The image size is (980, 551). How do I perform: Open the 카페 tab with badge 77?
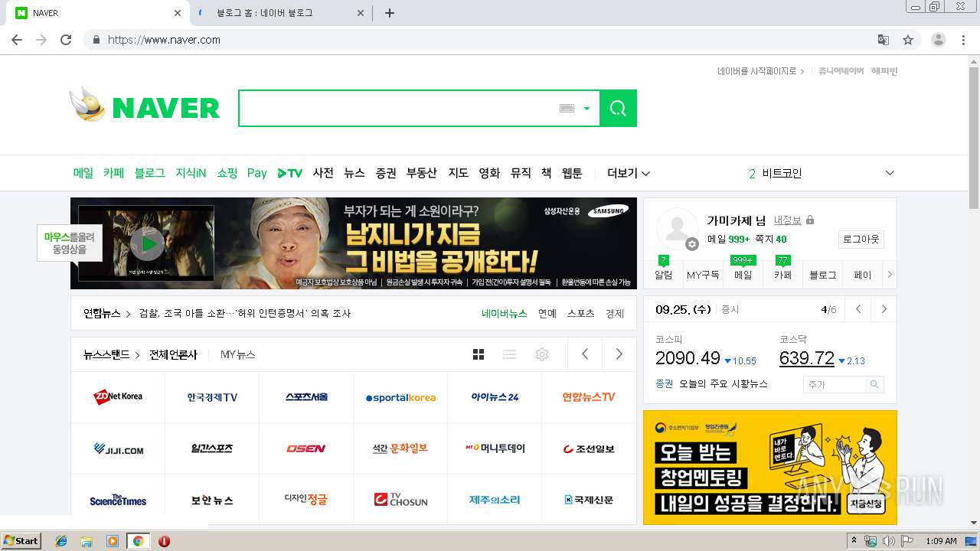pyautogui.click(x=782, y=274)
